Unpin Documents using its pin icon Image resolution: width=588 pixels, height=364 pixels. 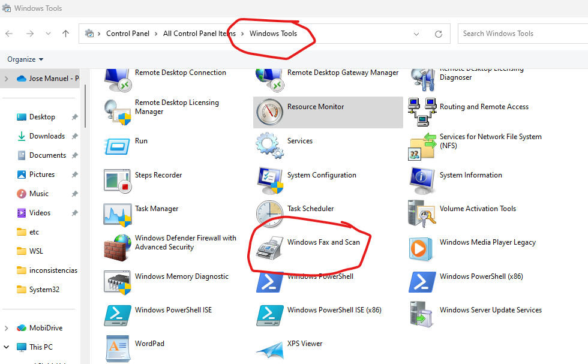pyautogui.click(x=74, y=155)
